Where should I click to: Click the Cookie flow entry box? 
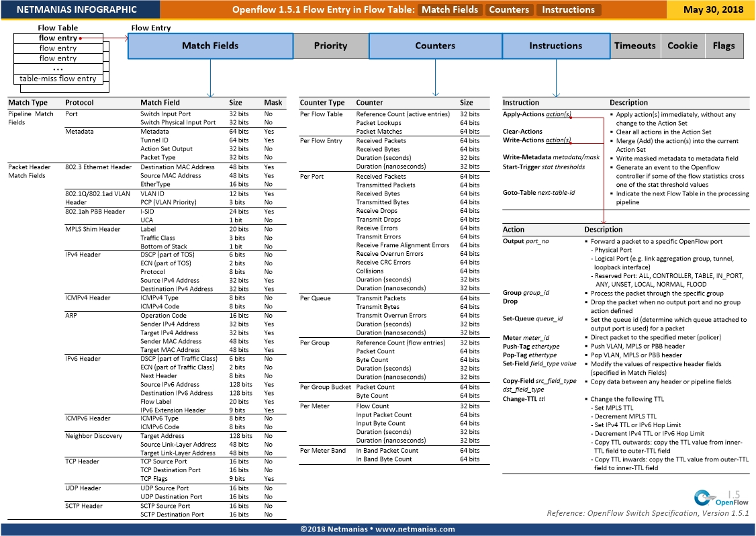(x=683, y=46)
